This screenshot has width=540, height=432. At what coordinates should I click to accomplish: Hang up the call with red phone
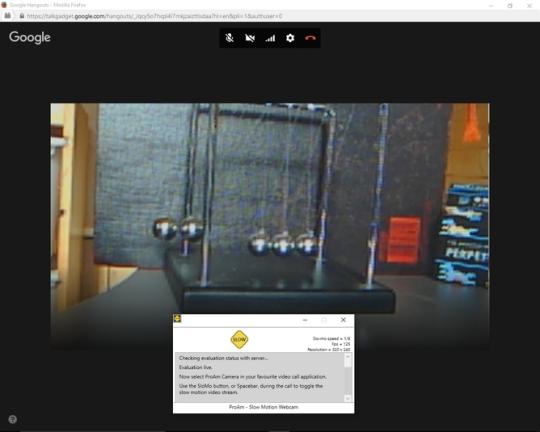310,38
